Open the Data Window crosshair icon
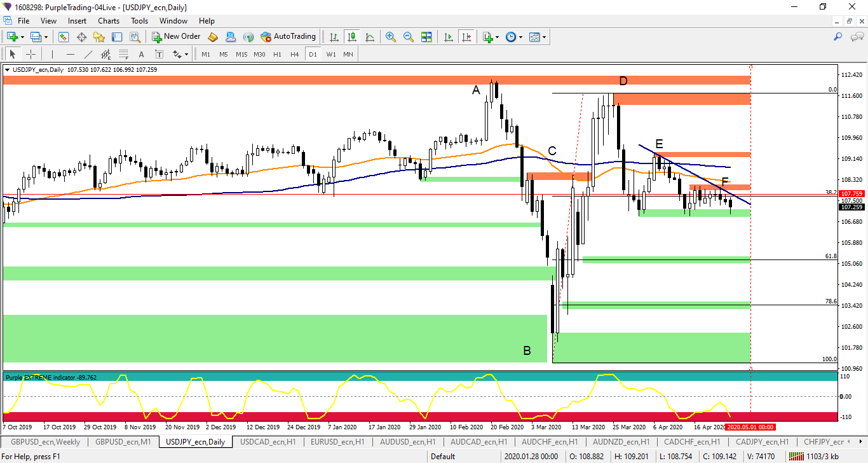The height and width of the screenshot is (463, 868). (x=81, y=37)
